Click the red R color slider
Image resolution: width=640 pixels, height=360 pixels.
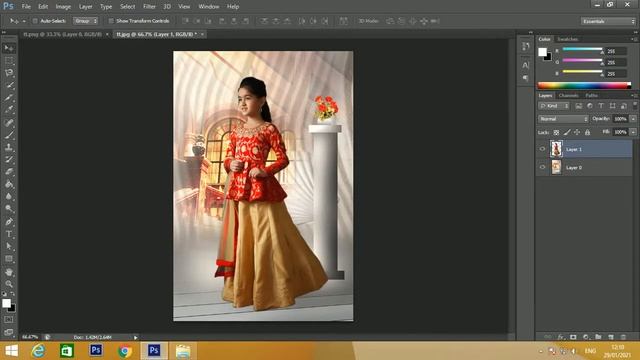[582, 49]
